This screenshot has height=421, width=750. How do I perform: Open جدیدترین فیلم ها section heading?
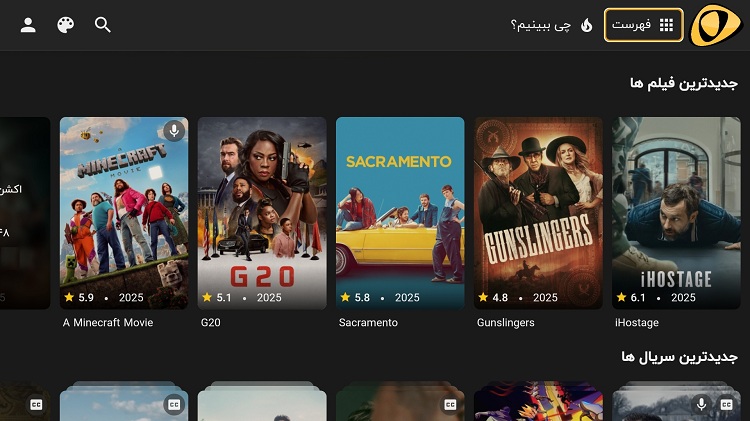click(684, 83)
